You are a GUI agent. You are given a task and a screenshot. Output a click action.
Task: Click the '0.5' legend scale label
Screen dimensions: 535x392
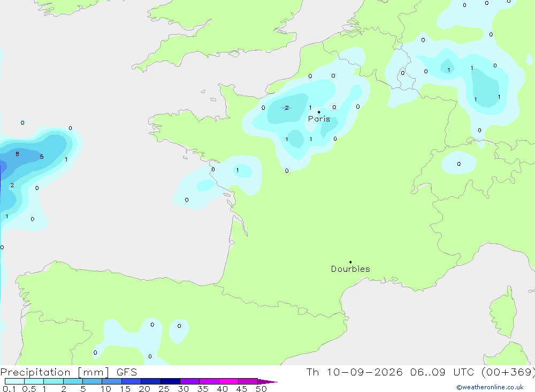tap(29, 389)
